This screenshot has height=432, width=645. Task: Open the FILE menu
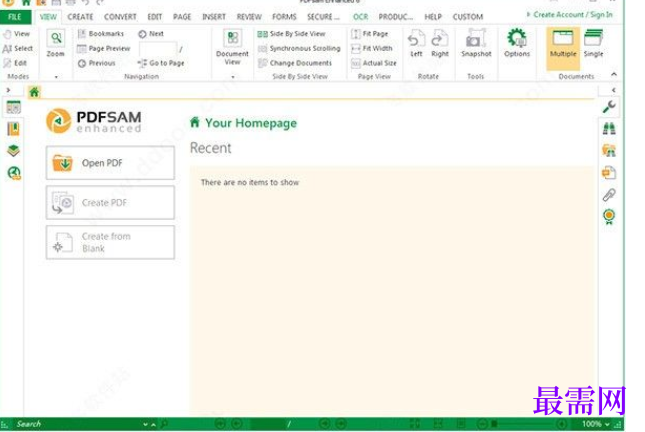pyautogui.click(x=15, y=17)
